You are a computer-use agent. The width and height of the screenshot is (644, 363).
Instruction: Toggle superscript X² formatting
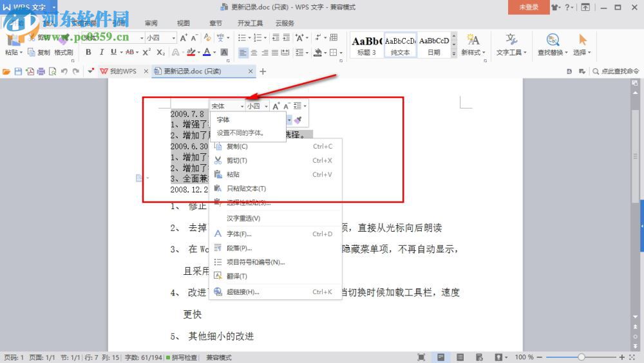click(147, 52)
